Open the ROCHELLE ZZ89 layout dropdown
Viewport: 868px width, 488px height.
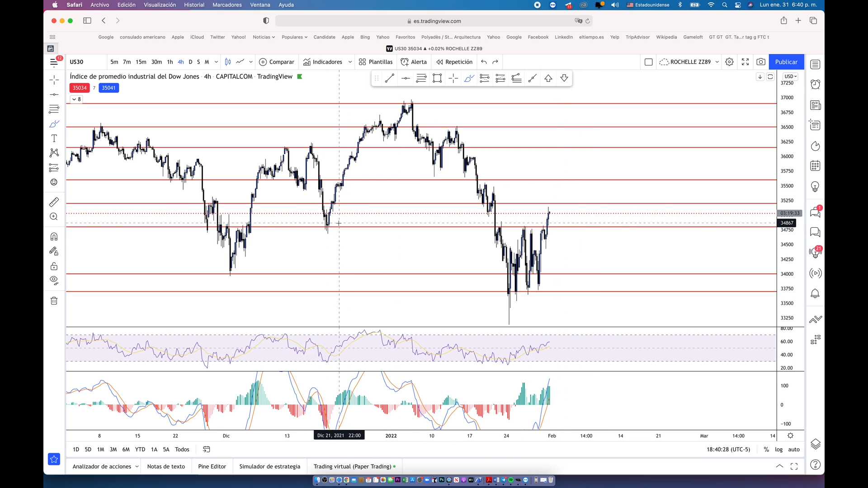click(717, 62)
